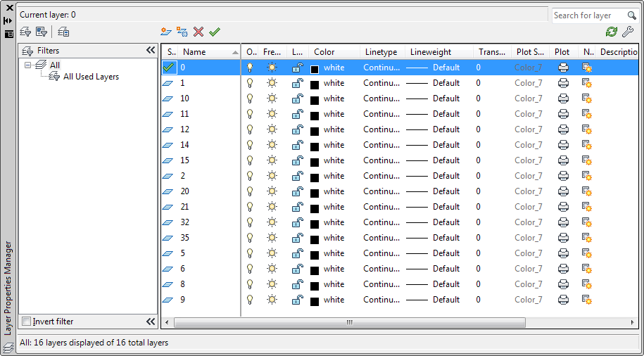Click New Layer VP Frozen icon
The width and height of the screenshot is (644, 356).
(182, 32)
